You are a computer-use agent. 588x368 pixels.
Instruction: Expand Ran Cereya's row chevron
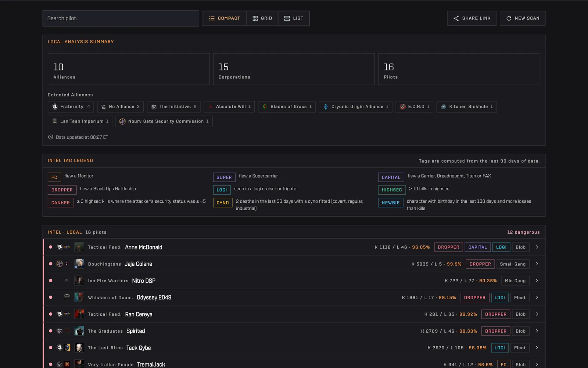pyautogui.click(x=537, y=314)
